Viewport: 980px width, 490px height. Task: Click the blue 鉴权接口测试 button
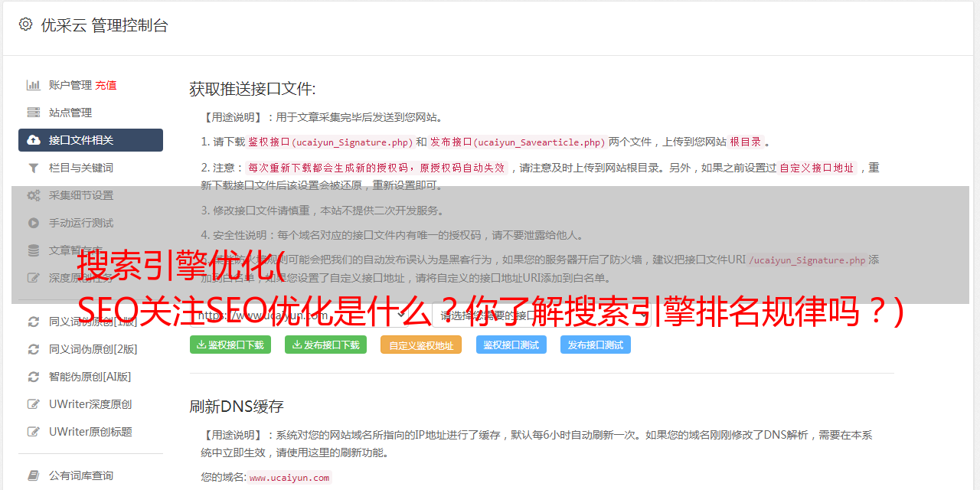click(x=511, y=345)
